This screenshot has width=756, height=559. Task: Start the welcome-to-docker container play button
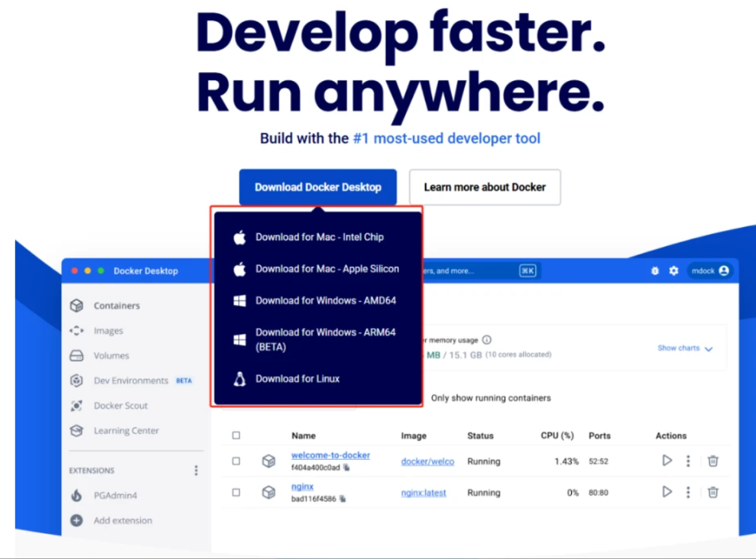point(667,460)
